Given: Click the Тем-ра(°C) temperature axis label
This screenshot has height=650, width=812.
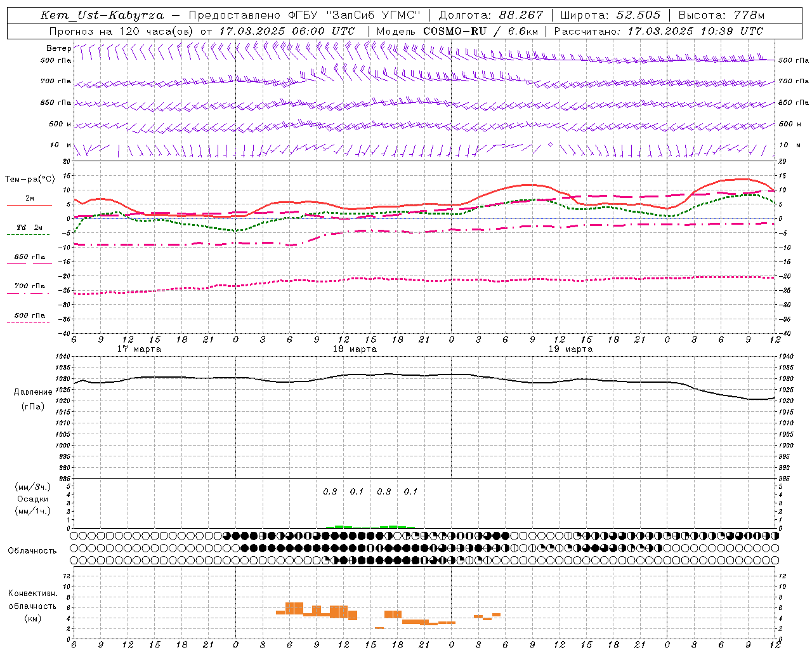Looking at the screenshot, I should 30,180.
